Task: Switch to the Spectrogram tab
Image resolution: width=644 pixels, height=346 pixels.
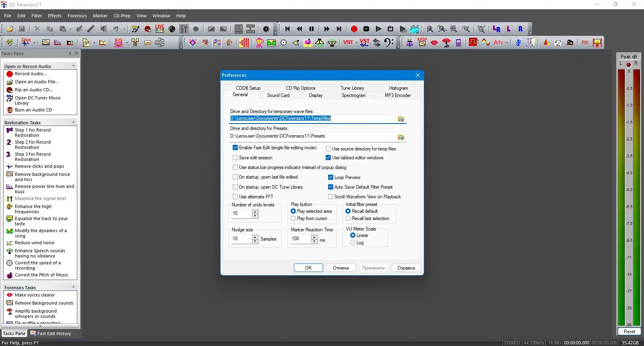Action: 354,95
